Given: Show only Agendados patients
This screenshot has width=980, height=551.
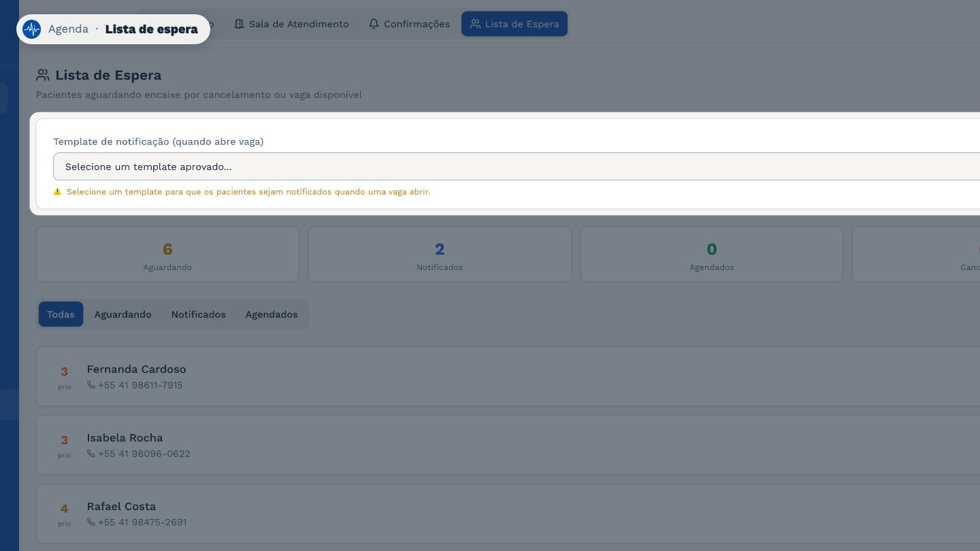Looking at the screenshot, I should coord(272,314).
